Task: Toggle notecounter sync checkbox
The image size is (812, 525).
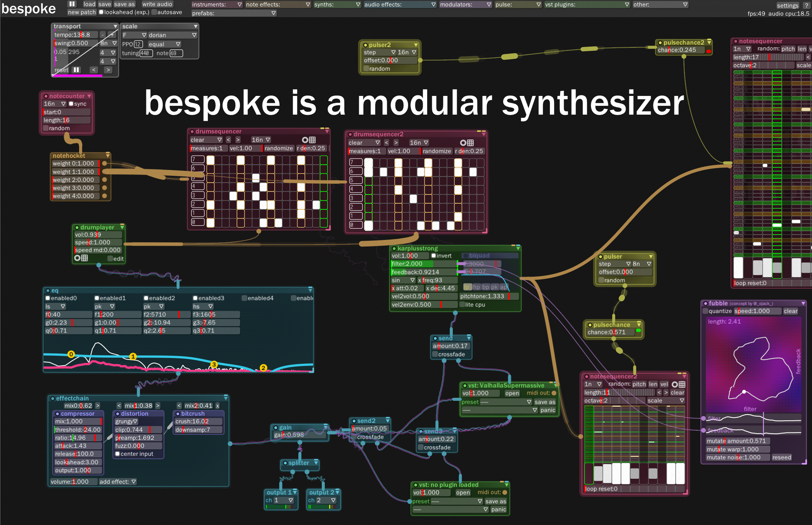Action: (x=71, y=104)
